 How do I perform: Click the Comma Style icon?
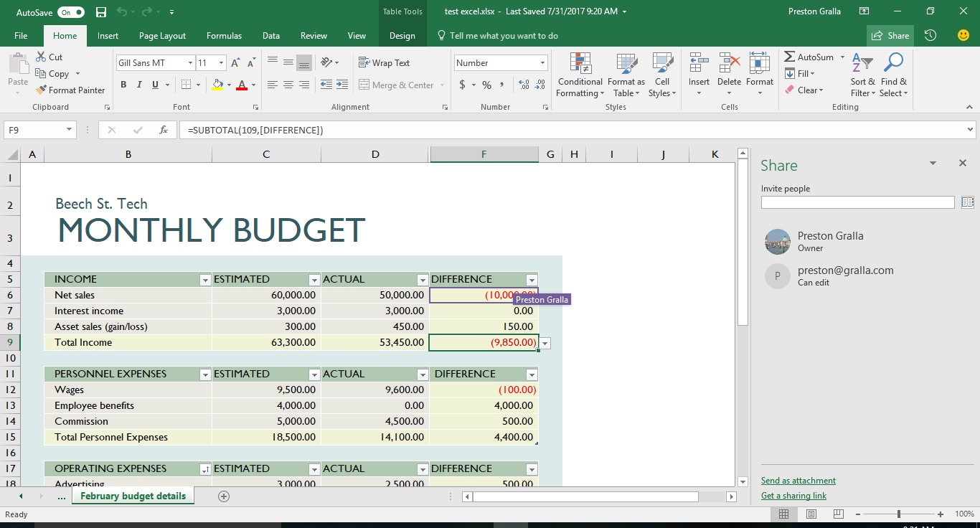[501, 85]
